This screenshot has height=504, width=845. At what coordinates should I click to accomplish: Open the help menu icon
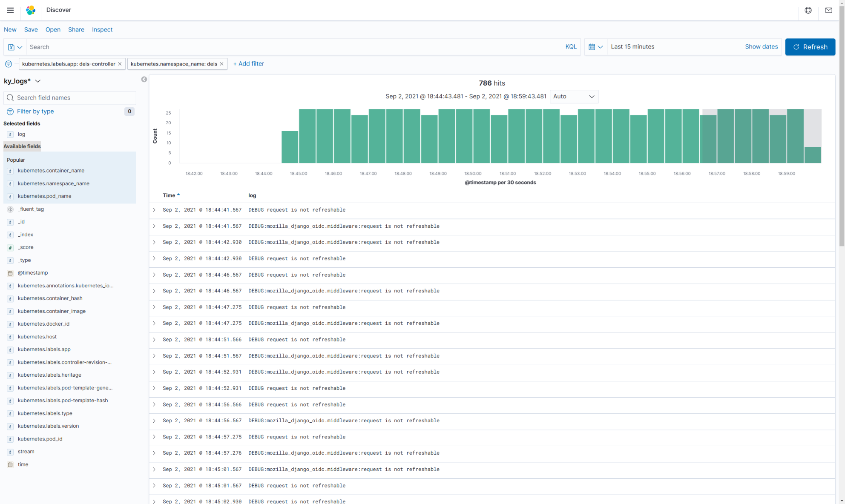pyautogui.click(x=808, y=10)
